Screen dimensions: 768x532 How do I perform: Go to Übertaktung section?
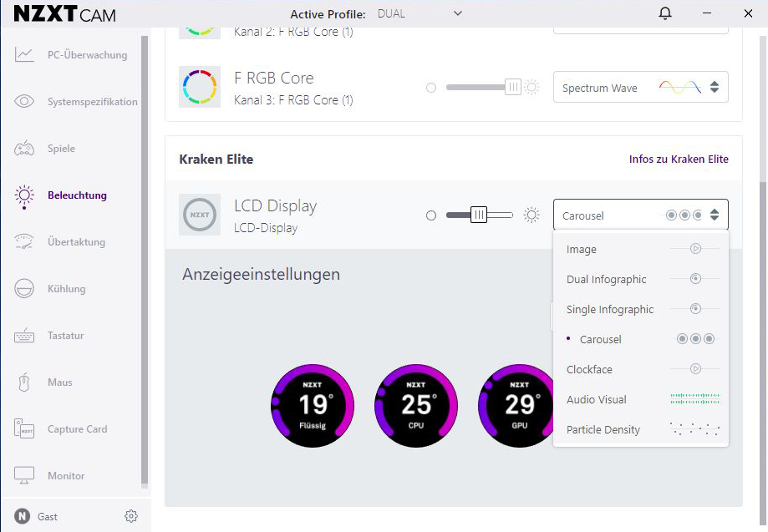(76, 242)
